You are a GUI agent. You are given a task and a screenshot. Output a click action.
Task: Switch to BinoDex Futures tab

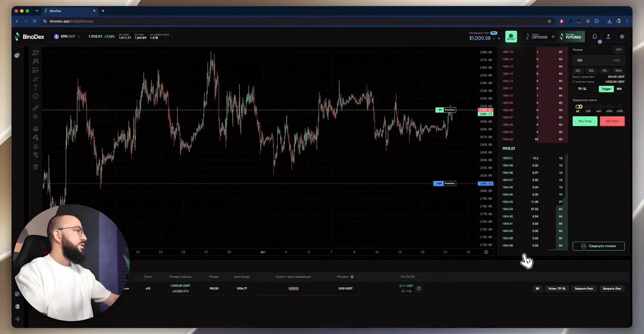(x=571, y=37)
